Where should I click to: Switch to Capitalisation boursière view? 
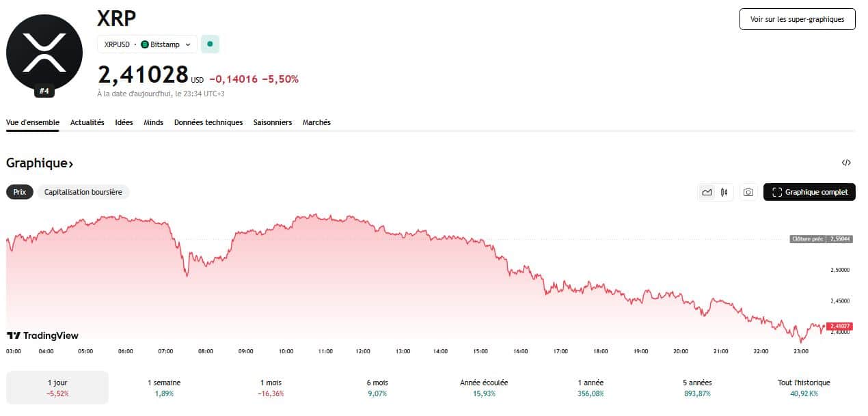(x=83, y=192)
